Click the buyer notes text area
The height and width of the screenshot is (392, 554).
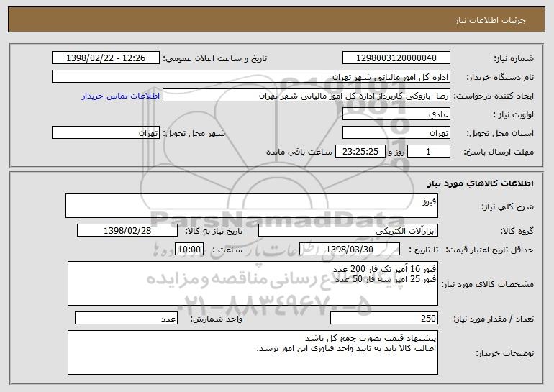253,352
